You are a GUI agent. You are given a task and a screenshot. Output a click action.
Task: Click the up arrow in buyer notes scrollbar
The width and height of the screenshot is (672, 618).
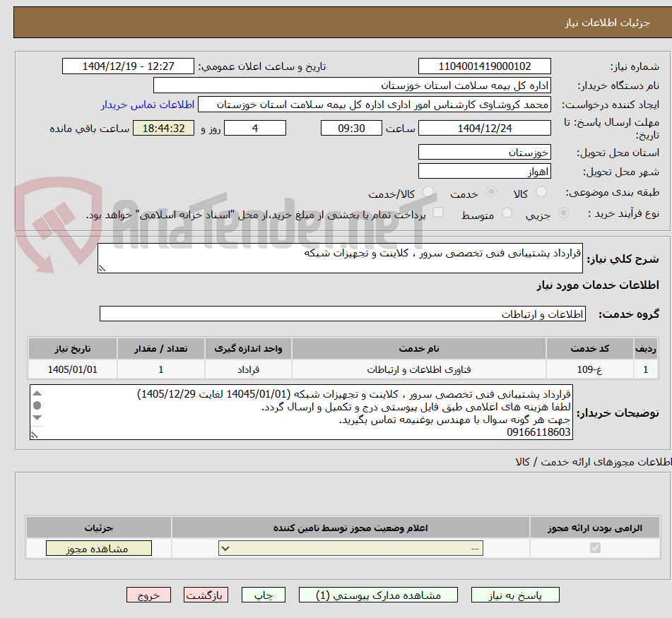pos(37,393)
